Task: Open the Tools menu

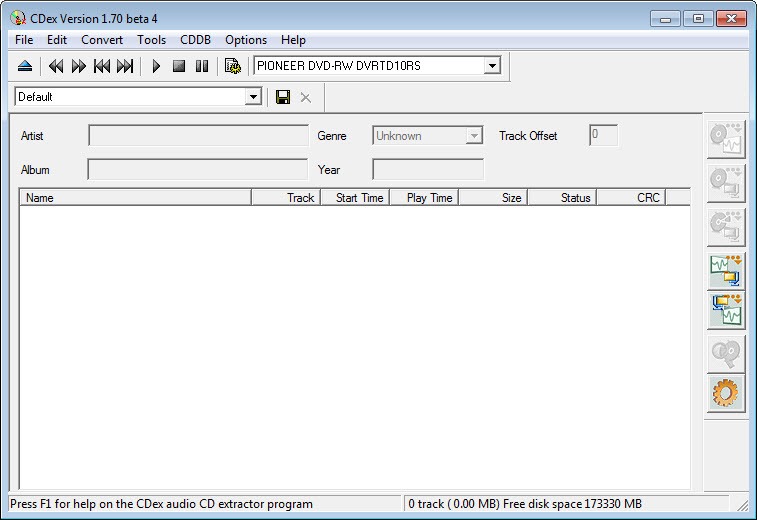Action: (x=151, y=40)
